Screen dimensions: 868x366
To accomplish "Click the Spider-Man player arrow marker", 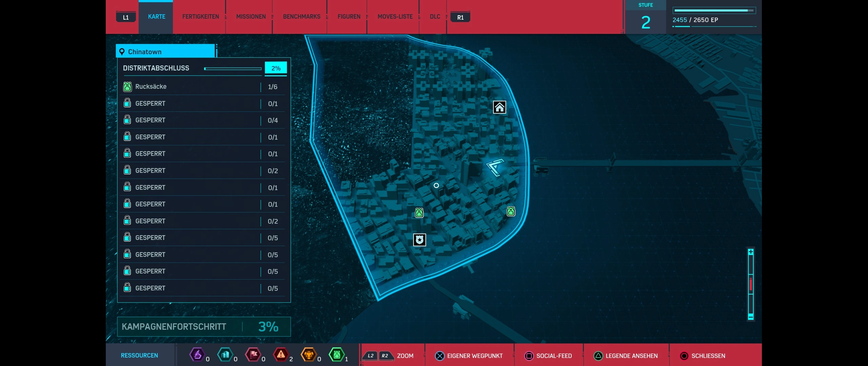I will 495,167.
